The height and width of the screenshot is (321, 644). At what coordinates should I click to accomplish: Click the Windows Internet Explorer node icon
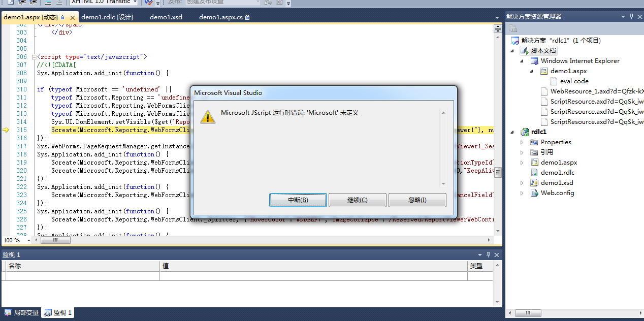tap(534, 60)
